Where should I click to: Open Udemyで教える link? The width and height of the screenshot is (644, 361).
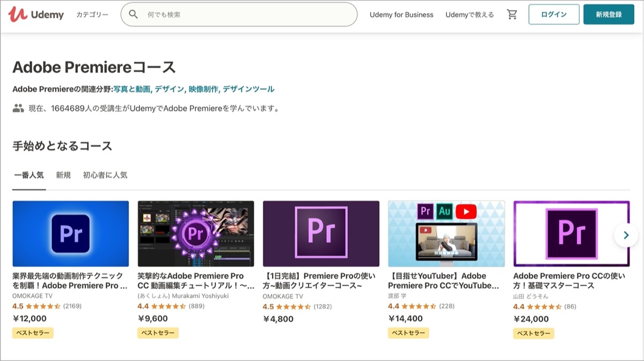470,15
